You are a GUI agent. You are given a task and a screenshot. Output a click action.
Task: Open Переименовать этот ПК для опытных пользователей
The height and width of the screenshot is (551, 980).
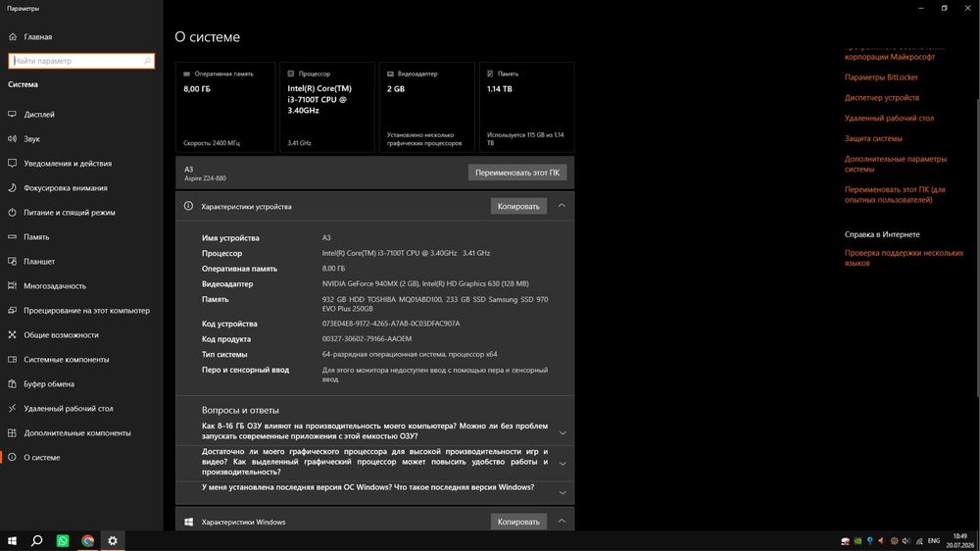click(895, 194)
